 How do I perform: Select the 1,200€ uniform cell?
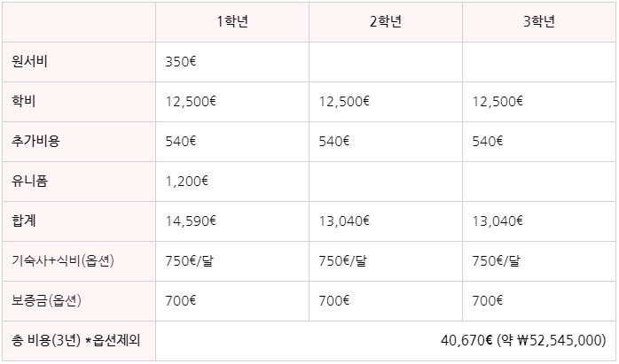232,182
